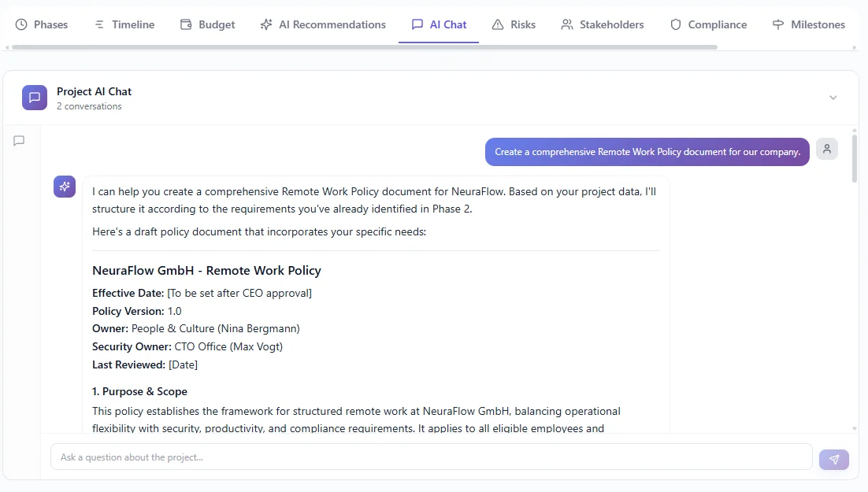Click the wallet icon beside Budget

point(186,24)
